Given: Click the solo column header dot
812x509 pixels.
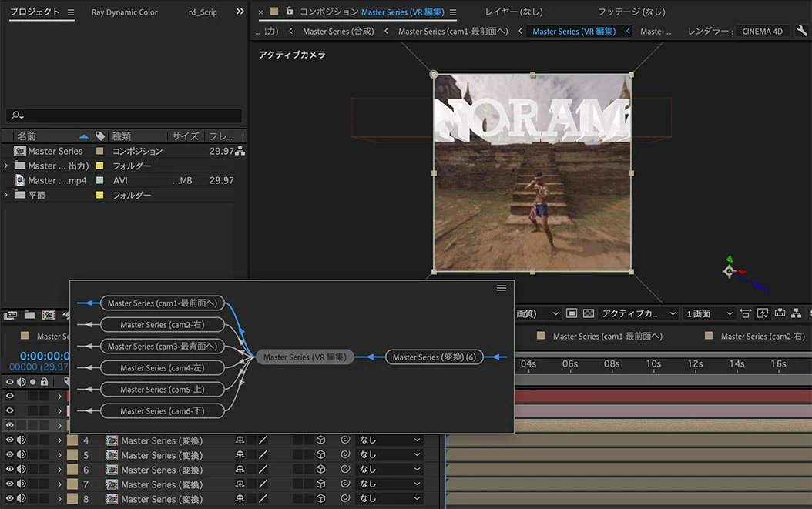Looking at the screenshot, I should click(32, 382).
